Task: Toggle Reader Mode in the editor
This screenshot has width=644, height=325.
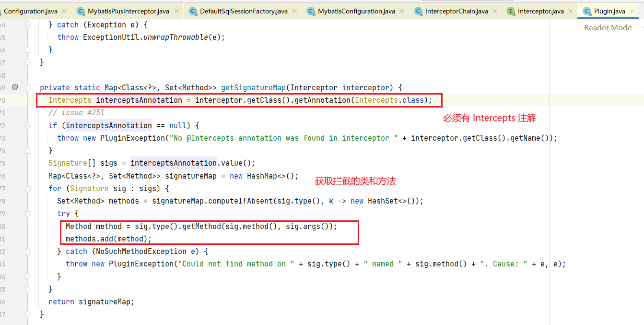Action: (x=608, y=28)
